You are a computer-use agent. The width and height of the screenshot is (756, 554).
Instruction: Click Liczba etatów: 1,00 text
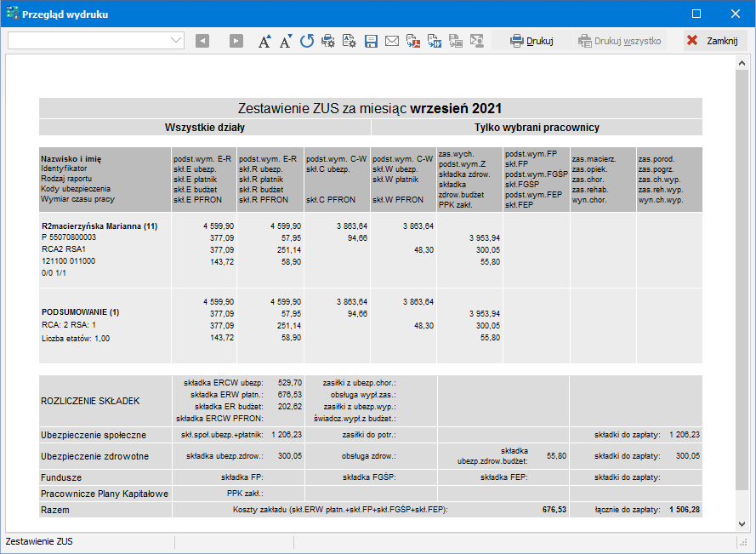click(76, 339)
